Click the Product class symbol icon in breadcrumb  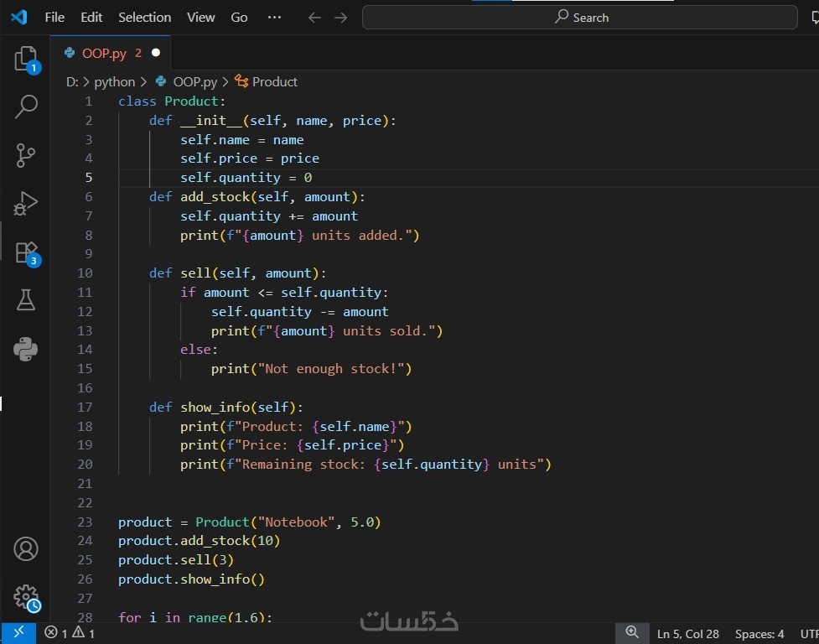click(241, 81)
